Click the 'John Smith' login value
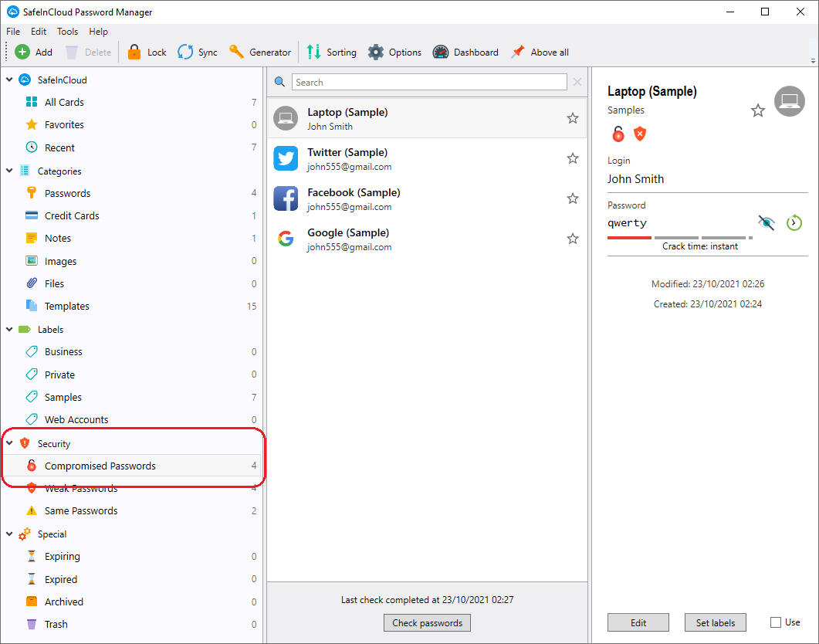819x644 pixels. [x=635, y=179]
